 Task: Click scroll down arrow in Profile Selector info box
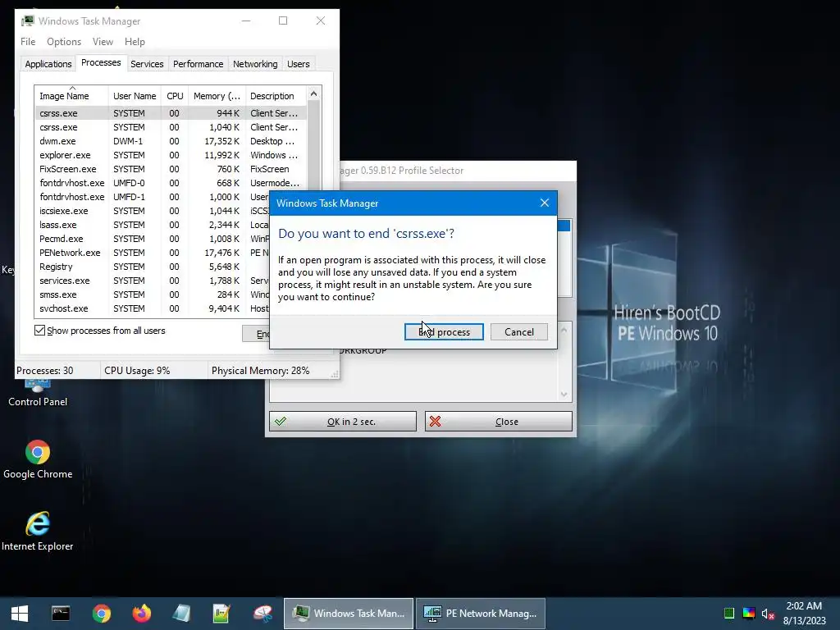coord(564,395)
